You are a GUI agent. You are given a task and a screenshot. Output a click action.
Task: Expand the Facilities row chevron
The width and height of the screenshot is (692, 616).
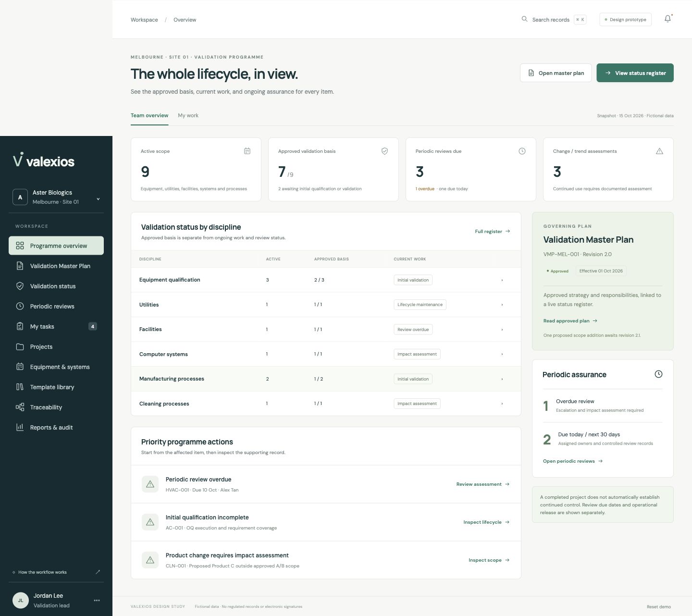502,330
